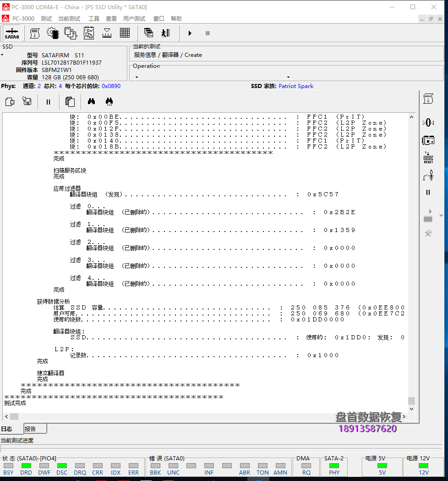The height and width of the screenshot is (481, 448).
Task: Pause log output in the log toolbar
Action: (x=48, y=102)
